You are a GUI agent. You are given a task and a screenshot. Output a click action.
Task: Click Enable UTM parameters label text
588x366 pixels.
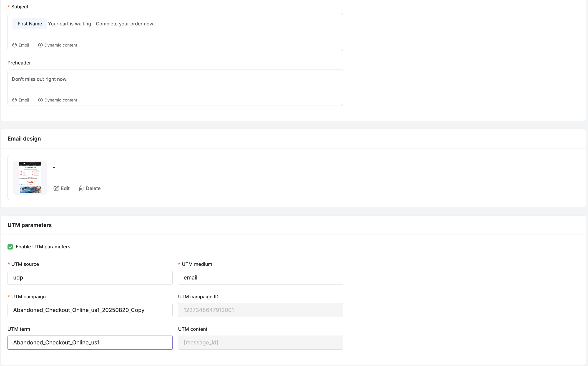(43, 247)
